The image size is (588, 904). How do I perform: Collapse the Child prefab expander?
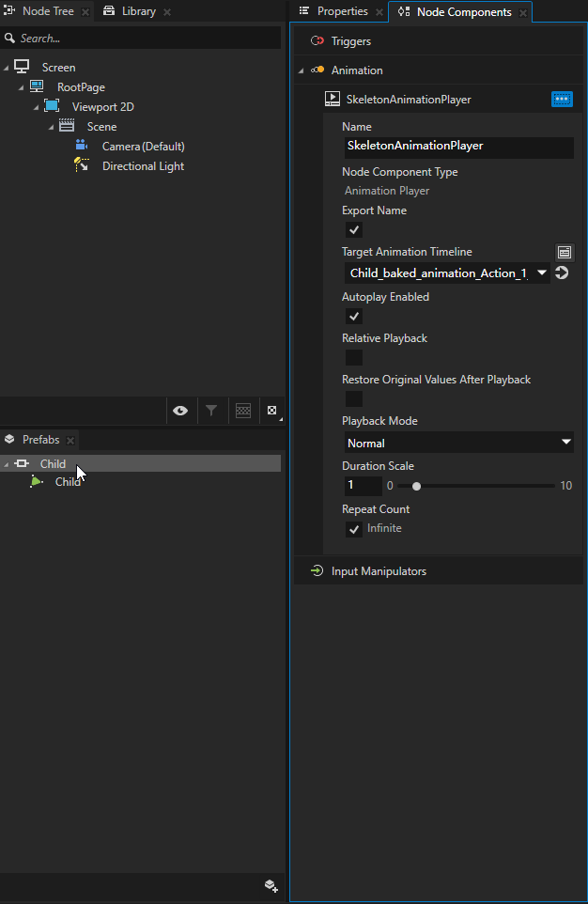coord(6,464)
